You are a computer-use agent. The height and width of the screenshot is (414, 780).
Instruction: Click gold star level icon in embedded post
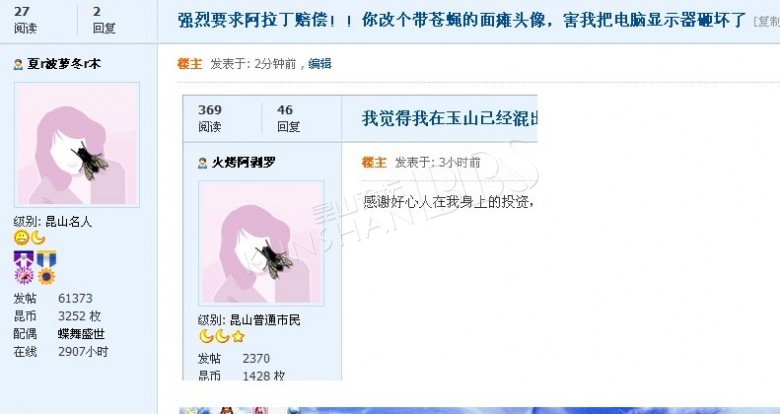(x=238, y=337)
